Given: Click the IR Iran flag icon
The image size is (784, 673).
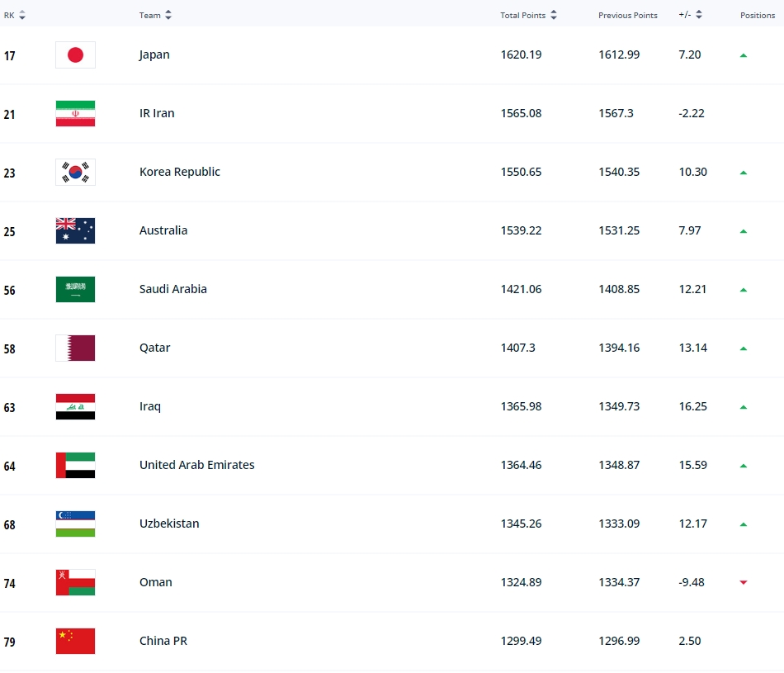Looking at the screenshot, I should pyautogui.click(x=75, y=114).
